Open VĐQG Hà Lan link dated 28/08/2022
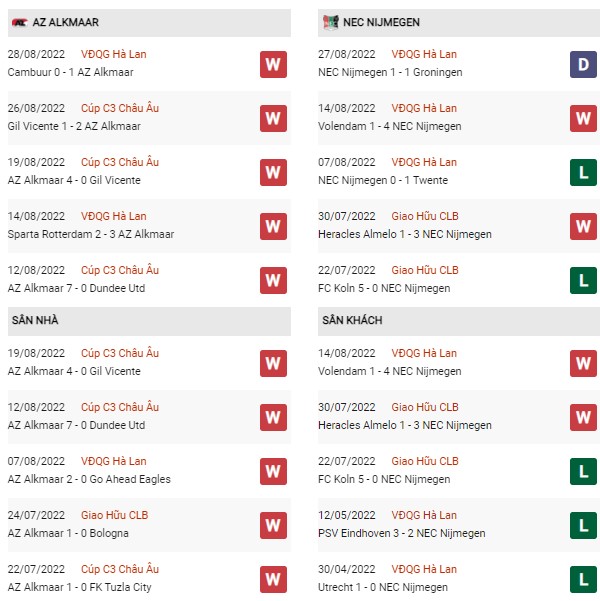 point(113,54)
